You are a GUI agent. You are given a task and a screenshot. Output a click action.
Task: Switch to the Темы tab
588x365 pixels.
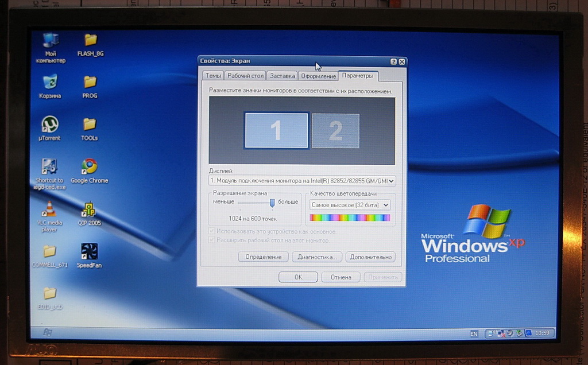click(213, 76)
